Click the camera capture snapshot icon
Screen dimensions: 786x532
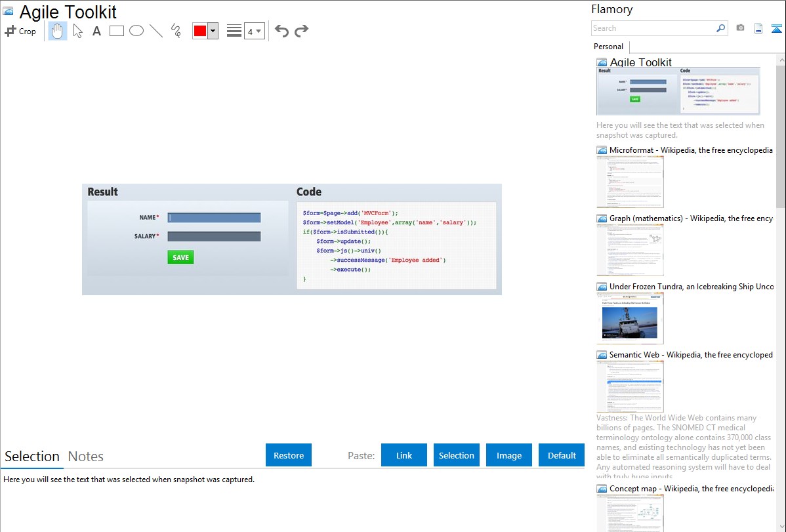click(x=740, y=28)
